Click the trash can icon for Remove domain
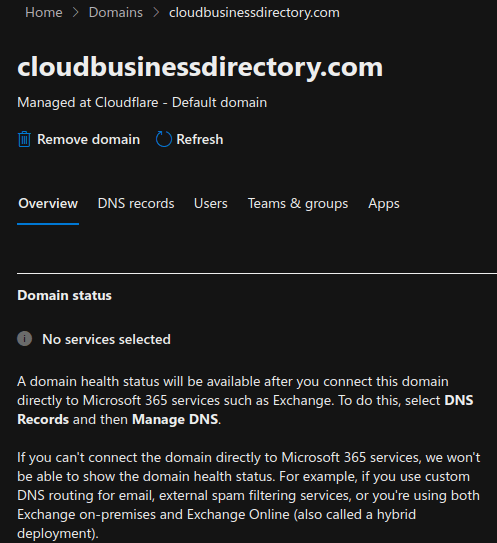 coord(24,140)
